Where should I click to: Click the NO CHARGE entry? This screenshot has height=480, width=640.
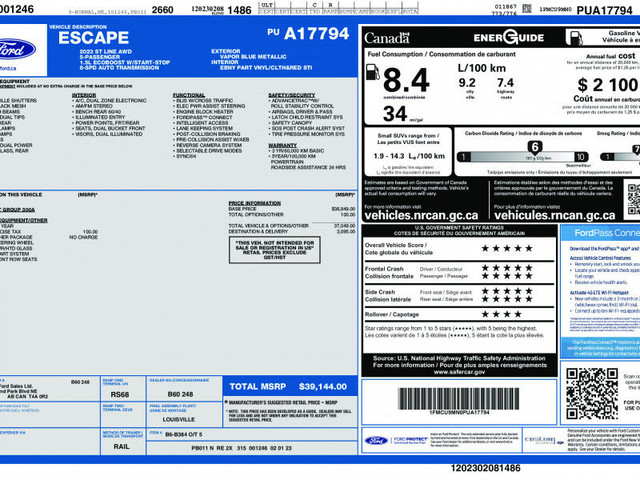coord(84,237)
